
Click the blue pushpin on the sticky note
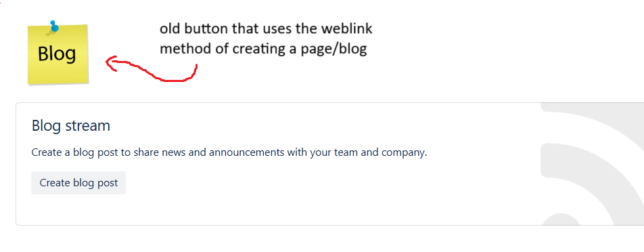pyautogui.click(x=53, y=26)
